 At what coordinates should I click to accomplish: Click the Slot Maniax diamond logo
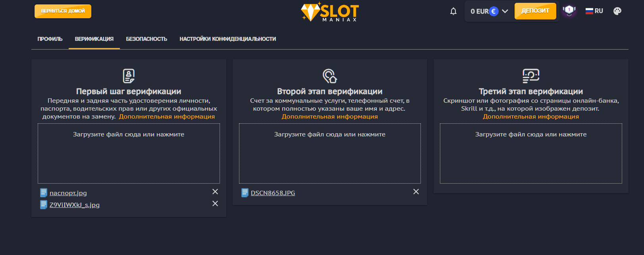[x=330, y=12]
